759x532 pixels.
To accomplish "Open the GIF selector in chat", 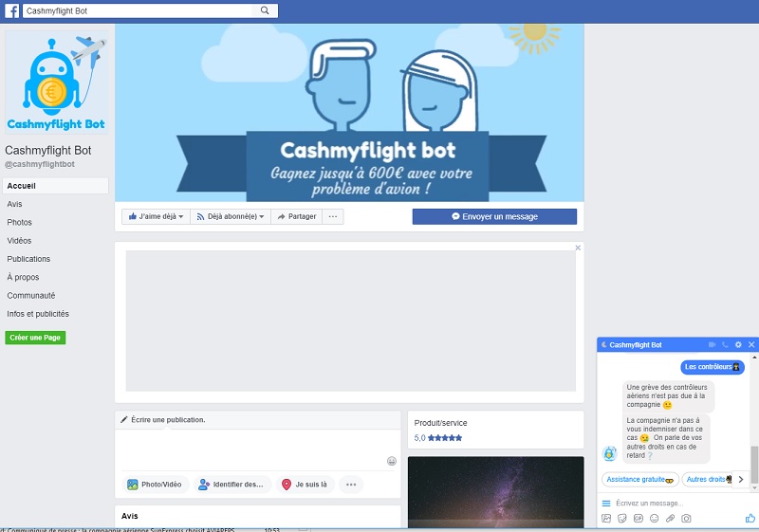I will click(x=638, y=519).
